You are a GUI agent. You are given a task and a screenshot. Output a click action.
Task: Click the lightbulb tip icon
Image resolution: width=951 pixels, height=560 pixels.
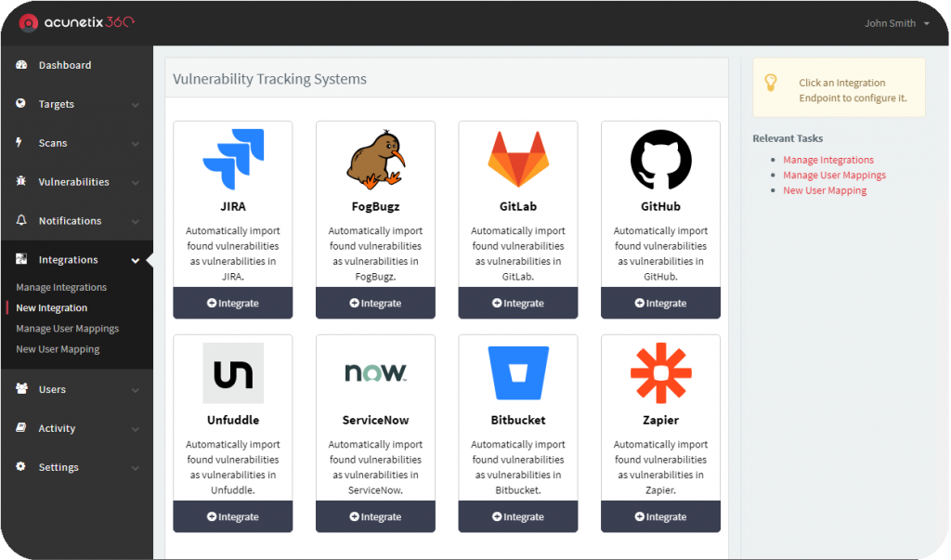pyautogui.click(x=771, y=83)
